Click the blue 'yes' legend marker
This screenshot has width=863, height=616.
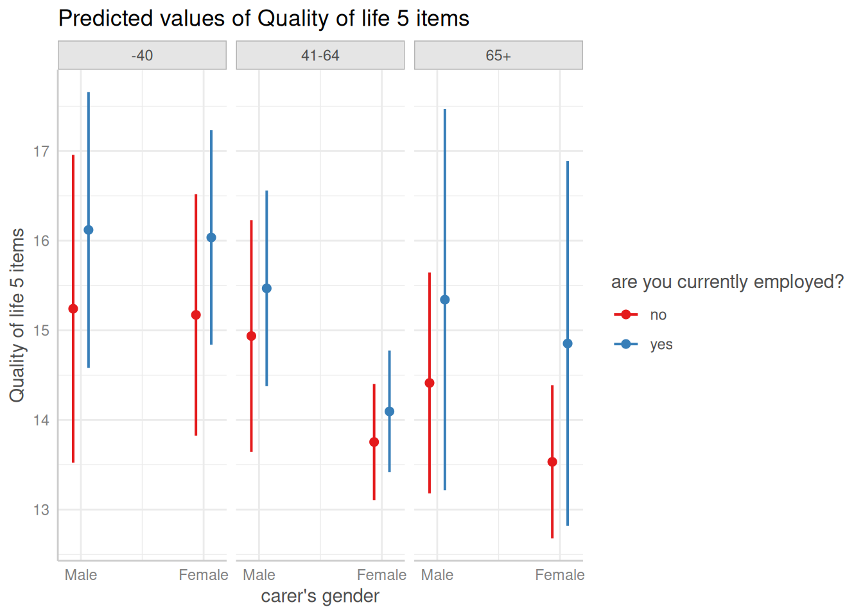click(625, 345)
